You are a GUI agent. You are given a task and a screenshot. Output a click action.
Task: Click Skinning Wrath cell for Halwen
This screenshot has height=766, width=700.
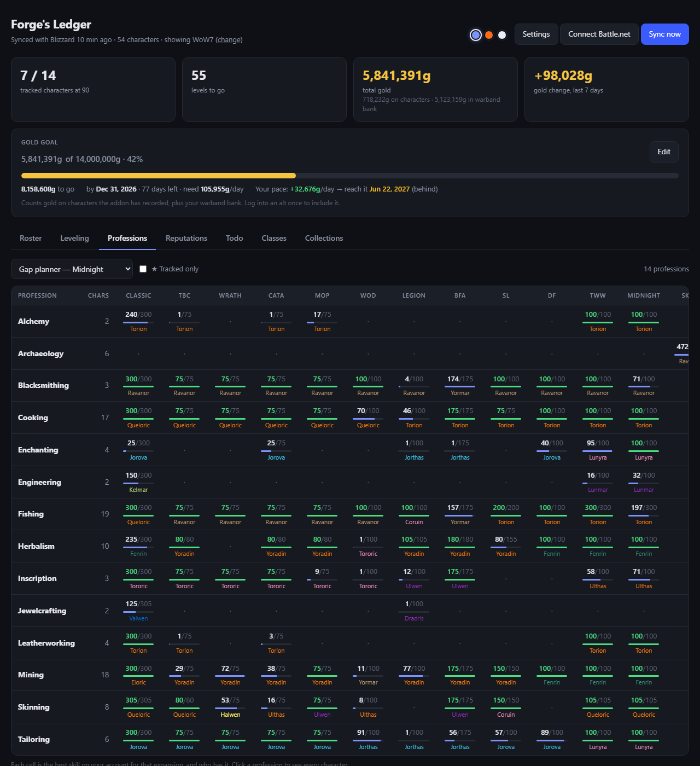[x=230, y=707]
